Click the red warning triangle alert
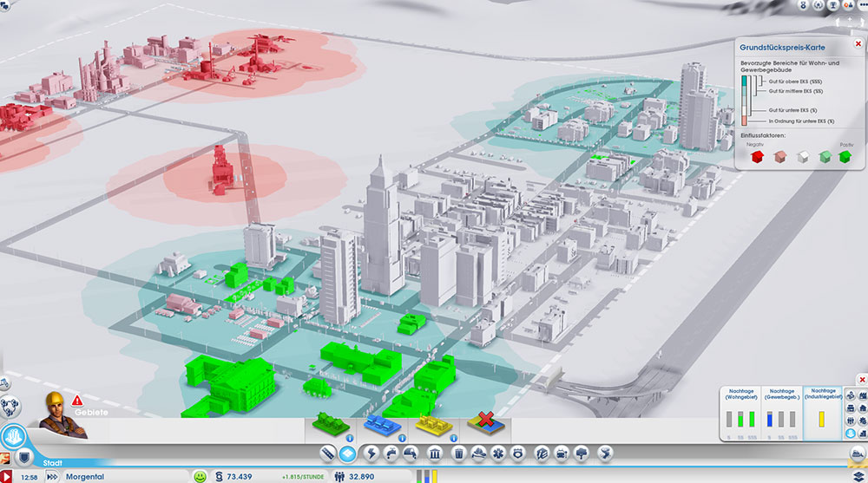 77,400
